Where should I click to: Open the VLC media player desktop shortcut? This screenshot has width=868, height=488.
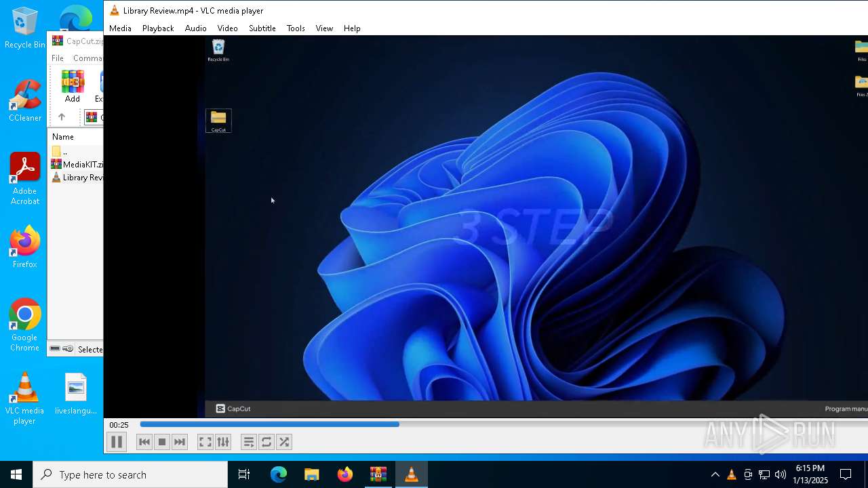(25, 399)
